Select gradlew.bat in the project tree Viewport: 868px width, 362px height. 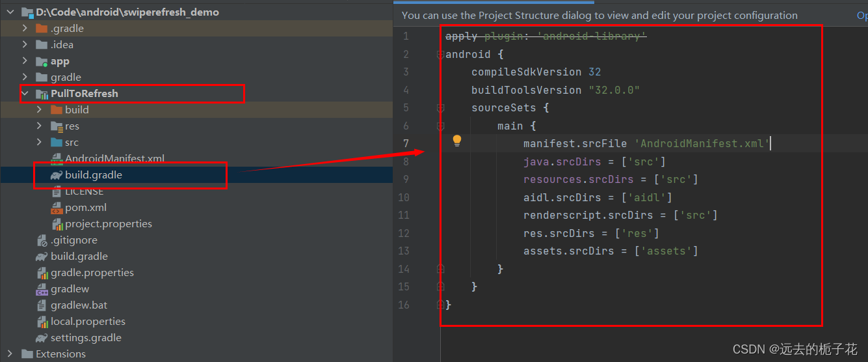point(79,305)
